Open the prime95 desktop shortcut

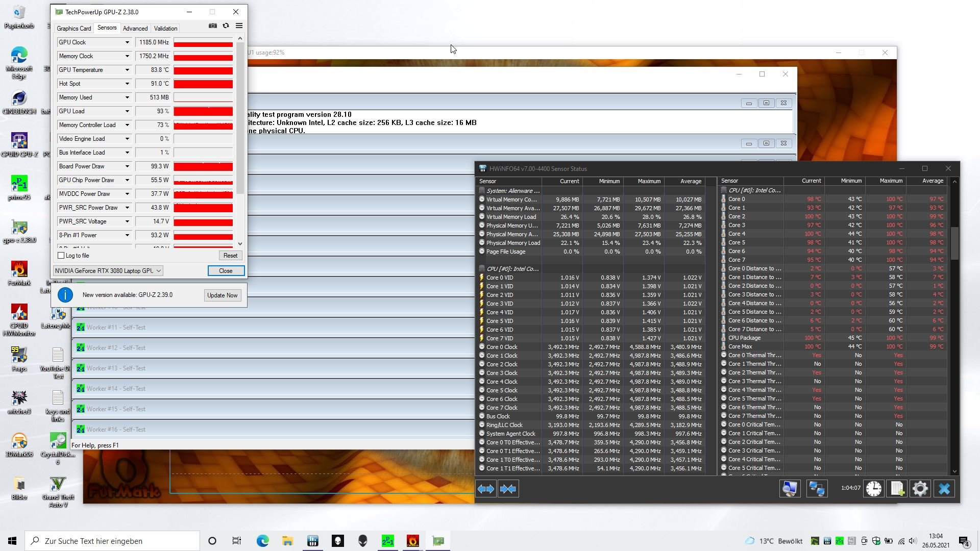tap(19, 187)
